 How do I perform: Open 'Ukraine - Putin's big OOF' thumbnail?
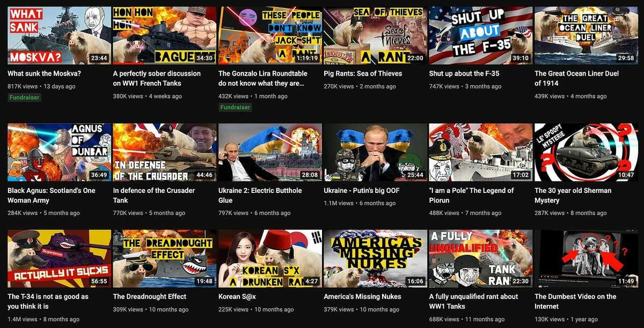(375, 153)
